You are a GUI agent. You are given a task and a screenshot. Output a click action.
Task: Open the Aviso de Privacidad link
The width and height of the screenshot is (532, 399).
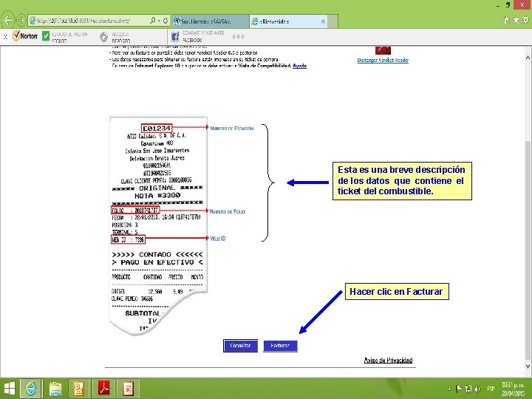click(x=388, y=361)
